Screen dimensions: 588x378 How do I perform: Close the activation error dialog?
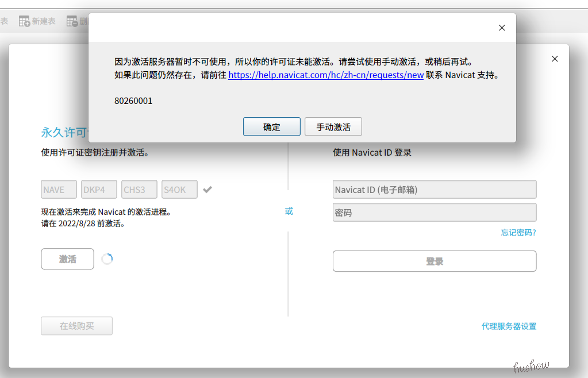[x=502, y=28]
